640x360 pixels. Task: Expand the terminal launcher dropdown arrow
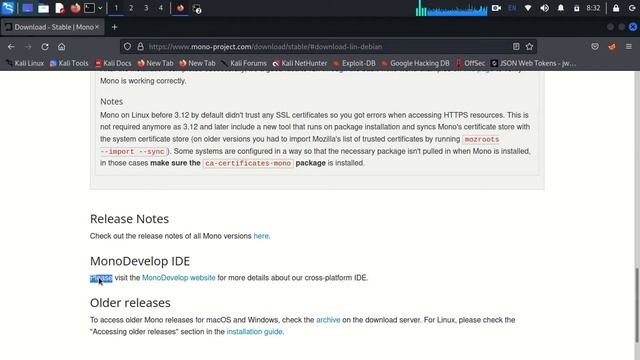(x=100, y=8)
